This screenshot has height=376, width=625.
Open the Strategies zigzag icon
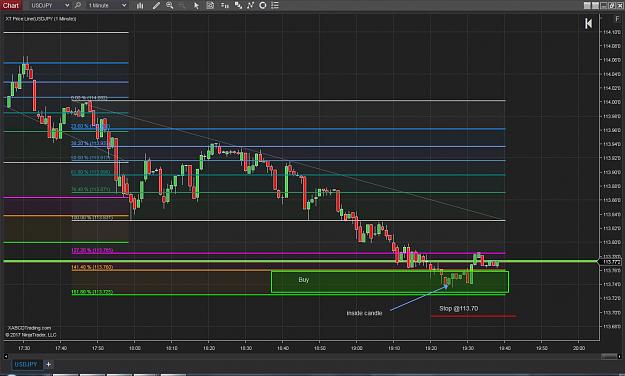250,5
